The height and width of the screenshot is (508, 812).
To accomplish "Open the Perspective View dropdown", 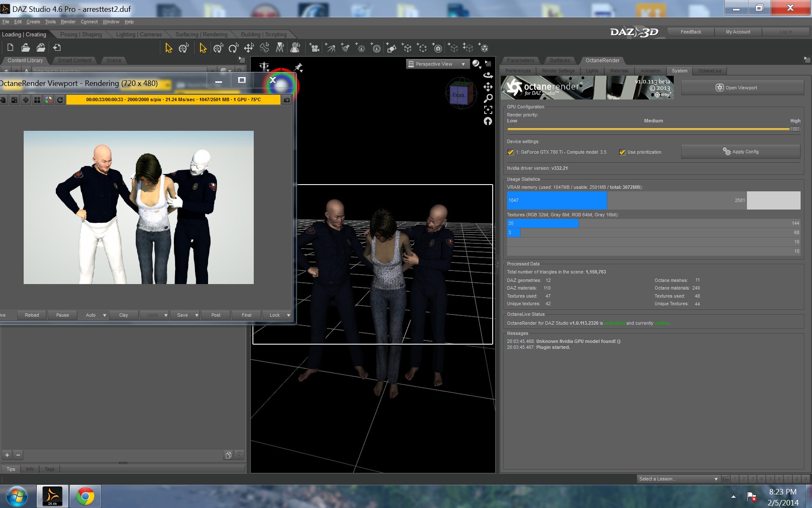I will [x=438, y=64].
